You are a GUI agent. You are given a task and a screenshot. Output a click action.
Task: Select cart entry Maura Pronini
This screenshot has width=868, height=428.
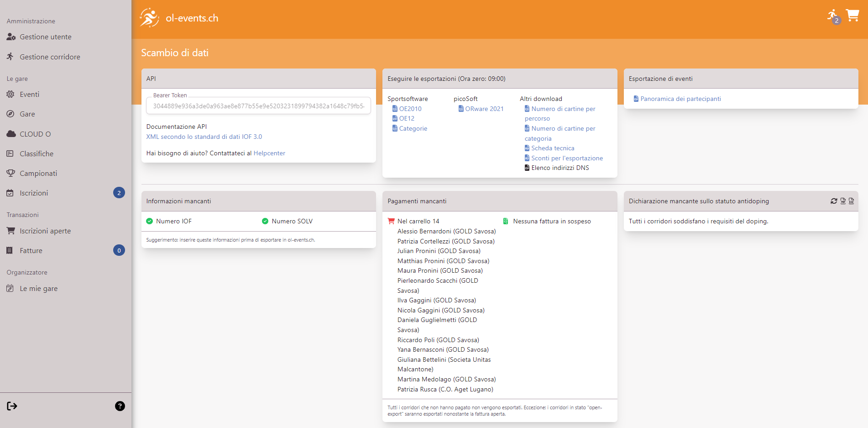coord(440,270)
